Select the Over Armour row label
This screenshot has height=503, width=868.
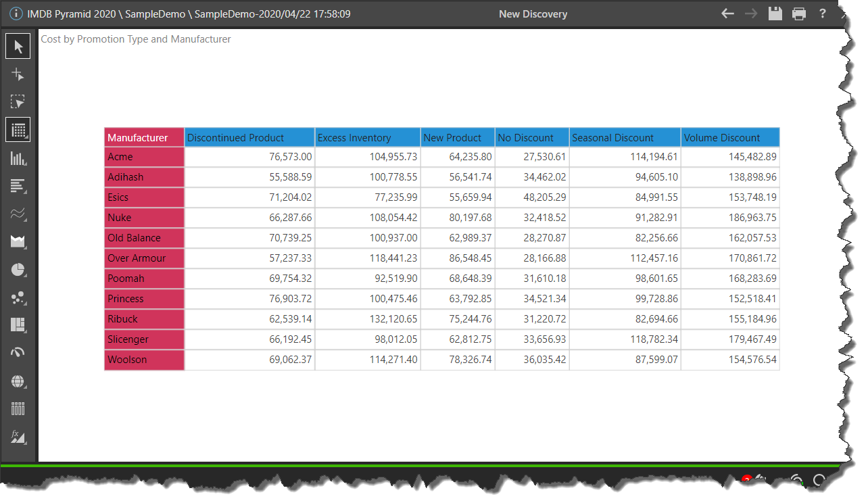point(144,258)
